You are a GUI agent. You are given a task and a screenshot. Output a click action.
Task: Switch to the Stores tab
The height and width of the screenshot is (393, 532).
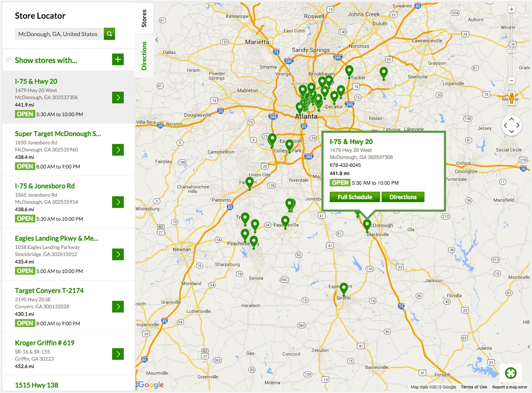click(144, 19)
